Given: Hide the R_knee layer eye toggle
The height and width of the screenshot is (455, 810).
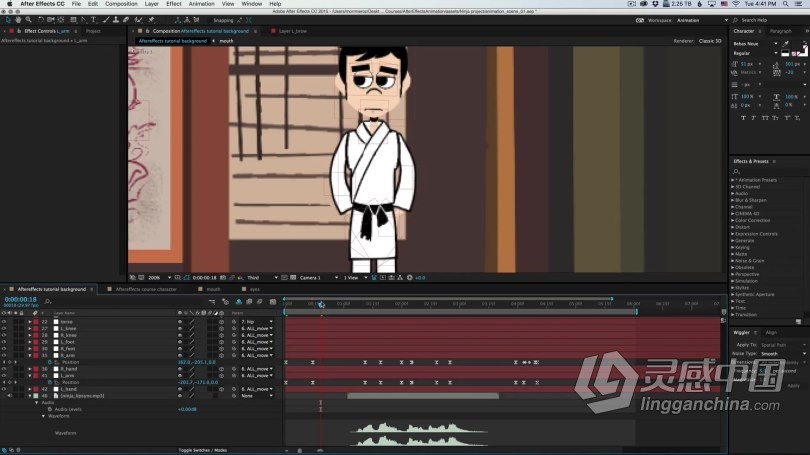Looking at the screenshot, I should coord(4,335).
